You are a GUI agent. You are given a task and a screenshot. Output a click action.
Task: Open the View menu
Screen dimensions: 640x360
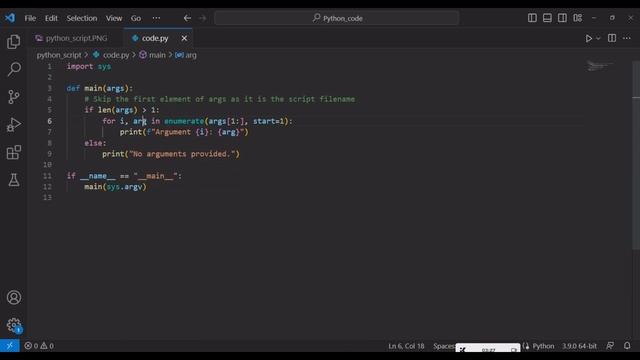[114, 18]
